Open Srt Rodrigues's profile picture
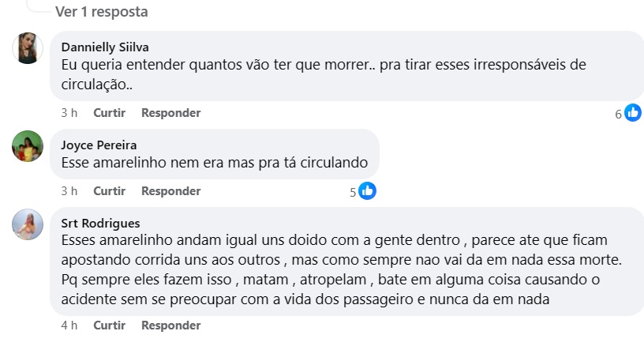The width and height of the screenshot is (644, 350). (28, 224)
